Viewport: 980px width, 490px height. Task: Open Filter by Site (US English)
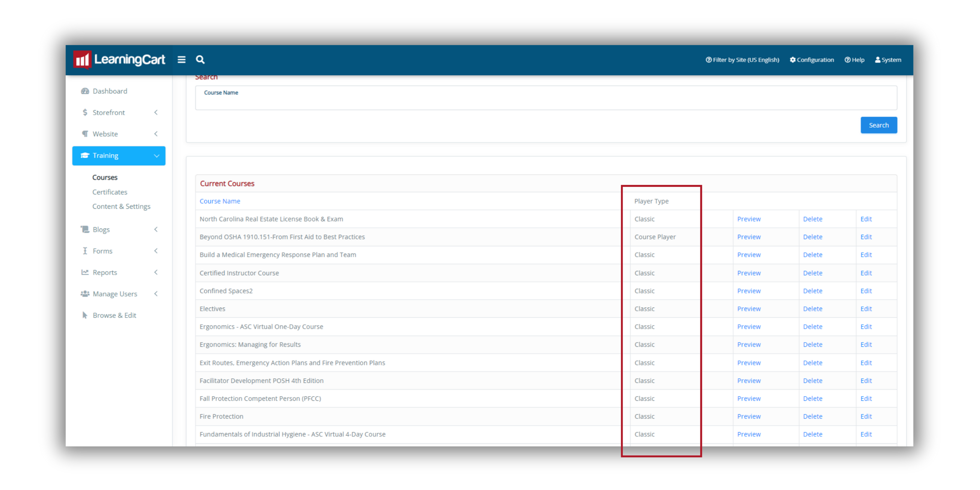click(x=742, y=60)
